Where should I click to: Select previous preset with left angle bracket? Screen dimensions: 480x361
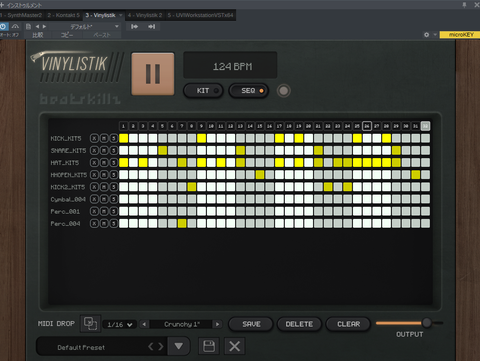coord(151,347)
